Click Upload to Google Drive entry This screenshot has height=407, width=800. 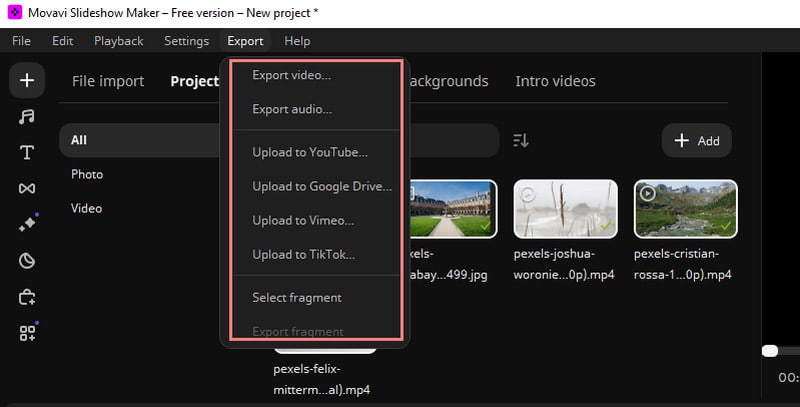(x=322, y=186)
